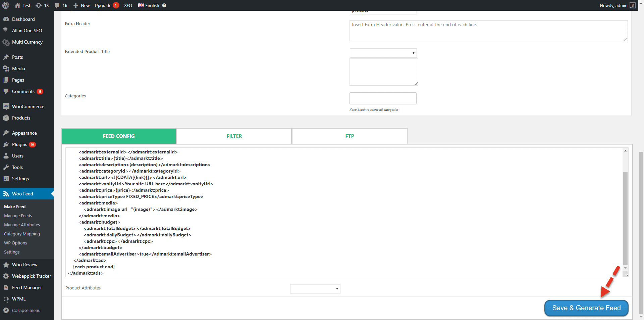Open WP Options submenu item

coord(15,243)
